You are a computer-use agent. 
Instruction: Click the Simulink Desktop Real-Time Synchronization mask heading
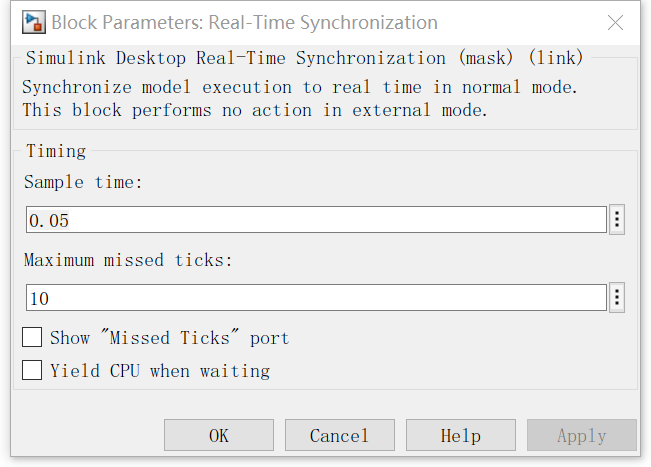pos(305,58)
